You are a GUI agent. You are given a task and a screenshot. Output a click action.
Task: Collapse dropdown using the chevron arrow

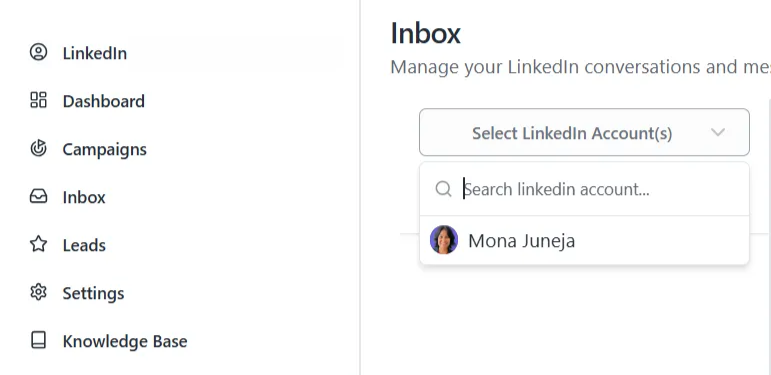point(718,132)
